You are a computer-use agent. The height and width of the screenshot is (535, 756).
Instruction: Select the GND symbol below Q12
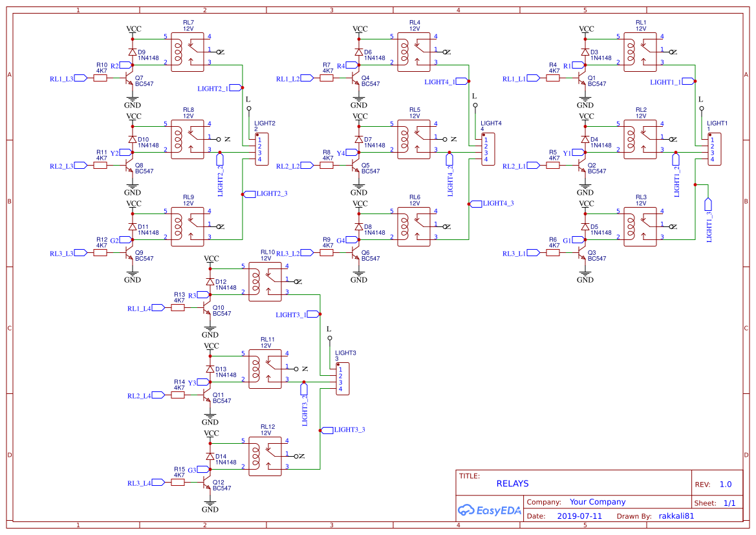[211, 504]
